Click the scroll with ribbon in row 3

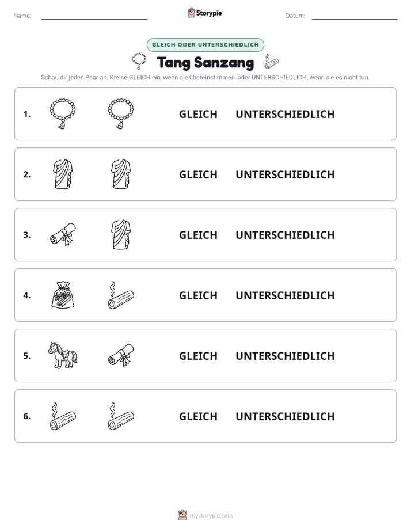click(63, 234)
